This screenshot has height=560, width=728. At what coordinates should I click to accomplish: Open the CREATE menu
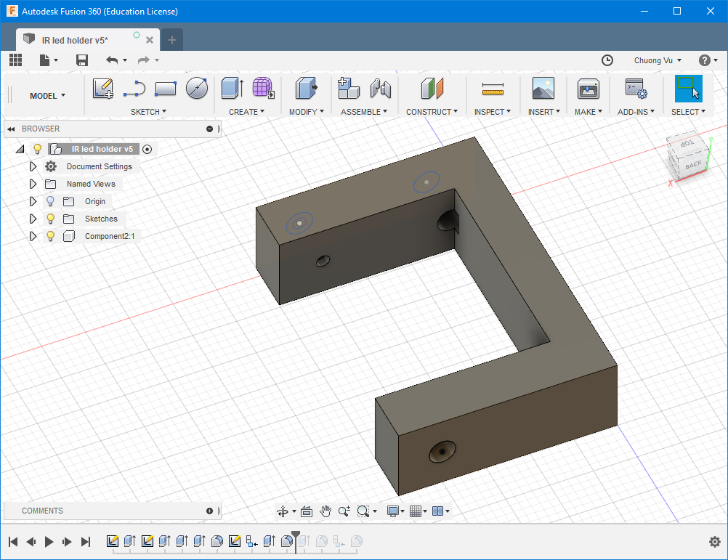(x=246, y=112)
